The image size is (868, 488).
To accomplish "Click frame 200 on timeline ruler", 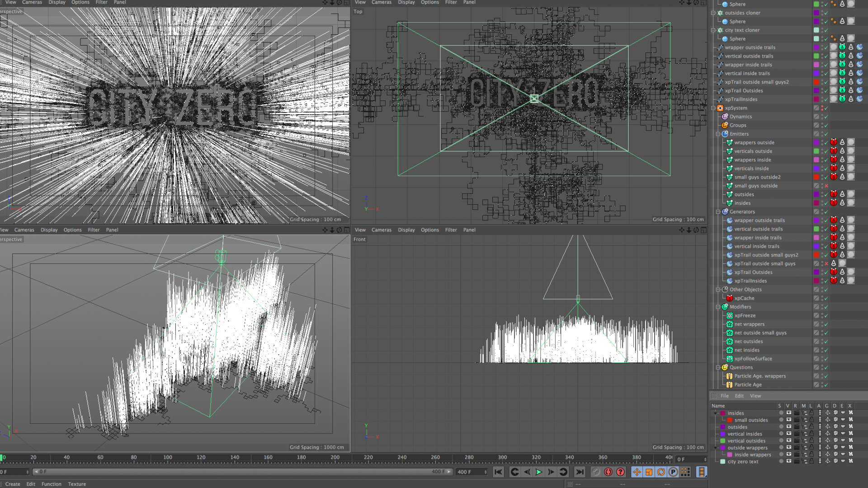I will (x=335, y=457).
